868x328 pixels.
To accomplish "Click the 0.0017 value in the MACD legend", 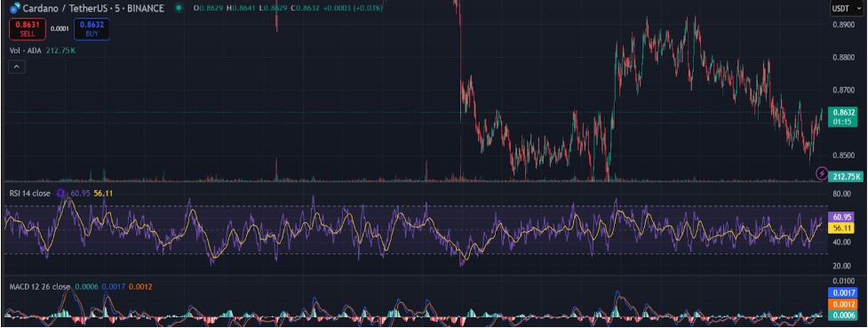I will (113, 287).
